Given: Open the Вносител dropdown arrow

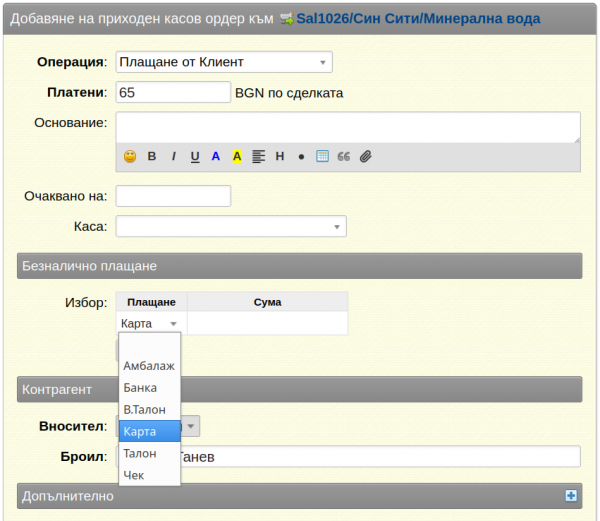Looking at the screenshot, I should 191,426.
